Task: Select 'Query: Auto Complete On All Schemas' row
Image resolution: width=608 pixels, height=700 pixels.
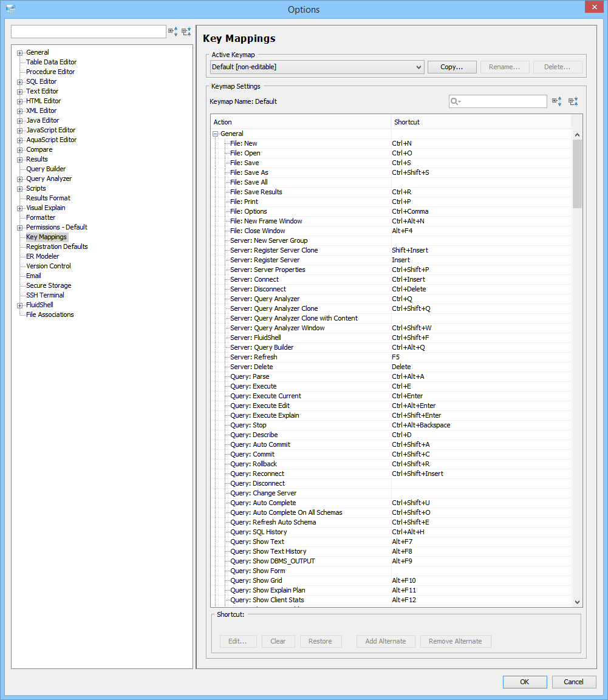Action: 391,513
